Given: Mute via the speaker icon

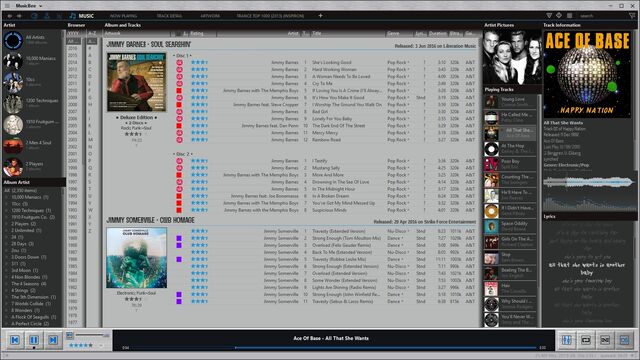Looking at the screenshot, I should point(69,335).
